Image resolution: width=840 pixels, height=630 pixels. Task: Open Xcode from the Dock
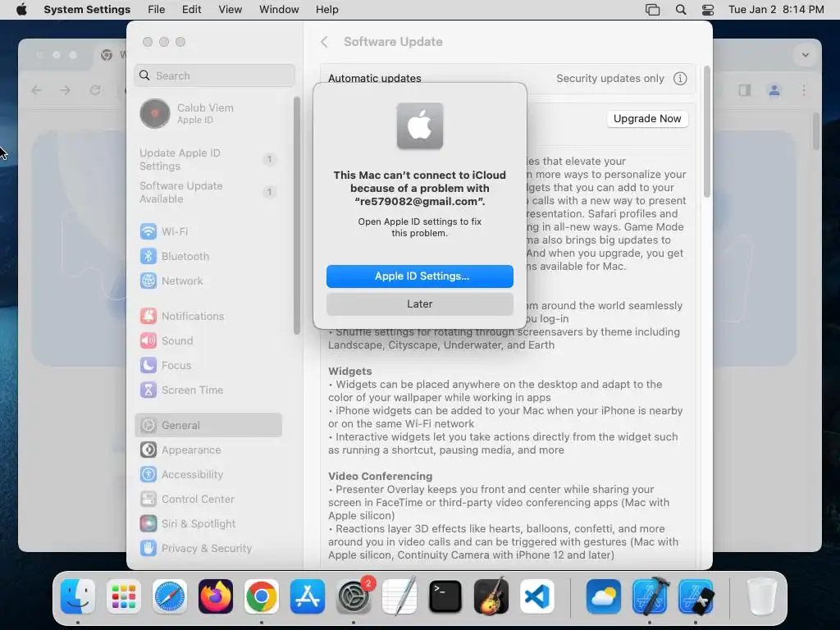coord(650,596)
